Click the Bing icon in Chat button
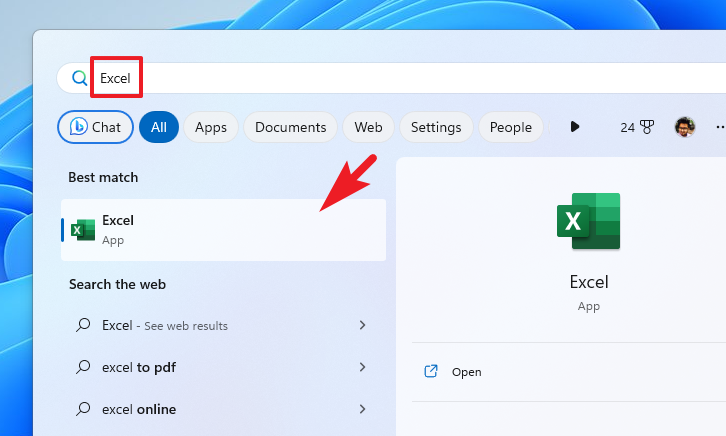 pyautogui.click(x=79, y=126)
